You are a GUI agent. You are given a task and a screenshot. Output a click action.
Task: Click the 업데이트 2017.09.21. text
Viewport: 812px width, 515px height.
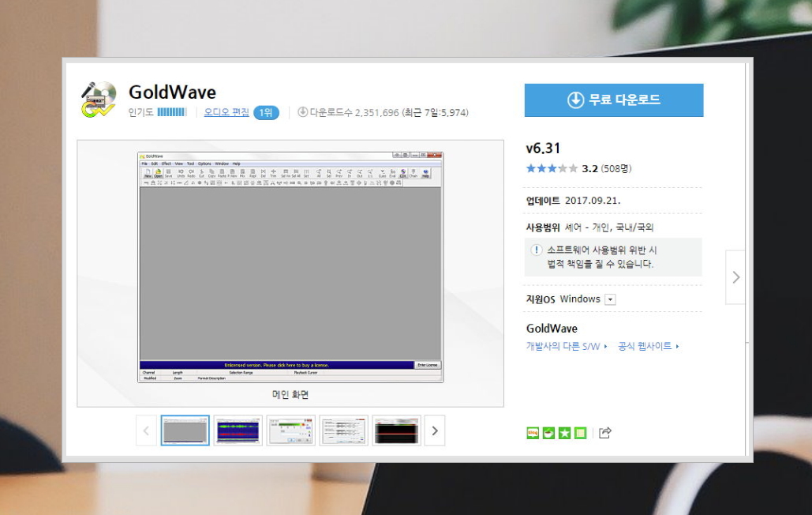(x=573, y=201)
